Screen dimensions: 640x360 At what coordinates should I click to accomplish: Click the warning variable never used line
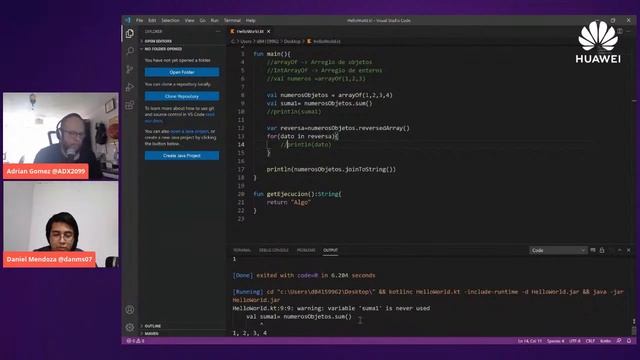pyautogui.click(x=331, y=309)
